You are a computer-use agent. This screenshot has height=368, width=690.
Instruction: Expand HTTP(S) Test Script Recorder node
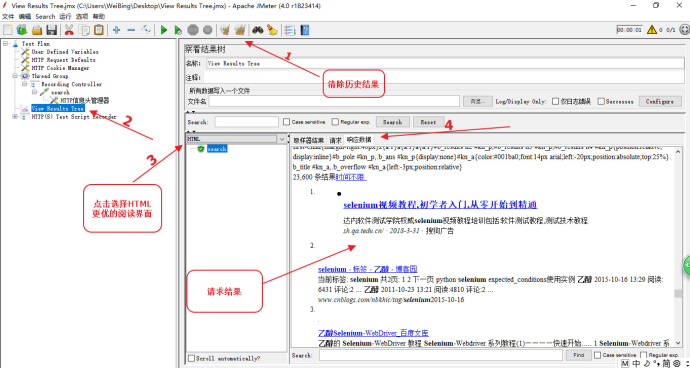pyautogui.click(x=15, y=117)
